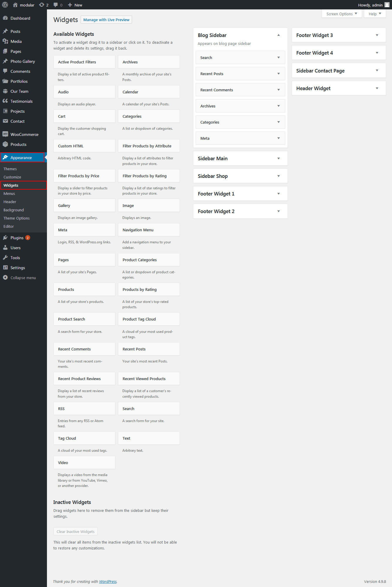The width and height of the screenshot is (392, 587).
Task: Click the WordPress logo in the admin bar
Action: (5, 5)
